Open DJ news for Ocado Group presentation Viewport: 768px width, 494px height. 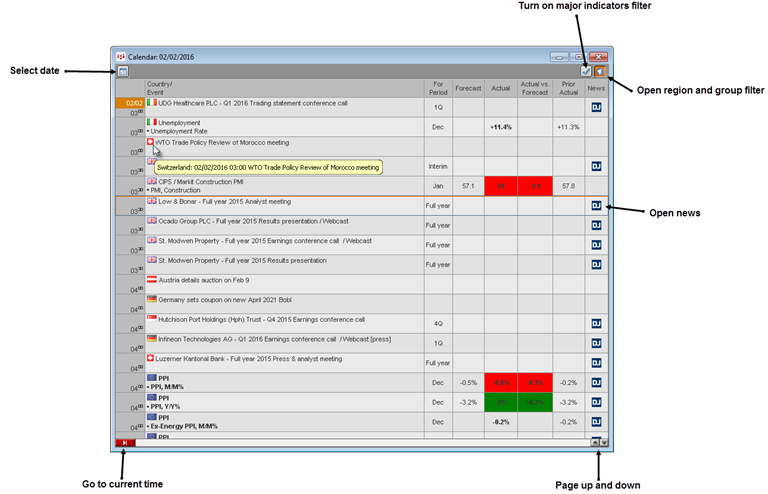(x=596, y=225)
